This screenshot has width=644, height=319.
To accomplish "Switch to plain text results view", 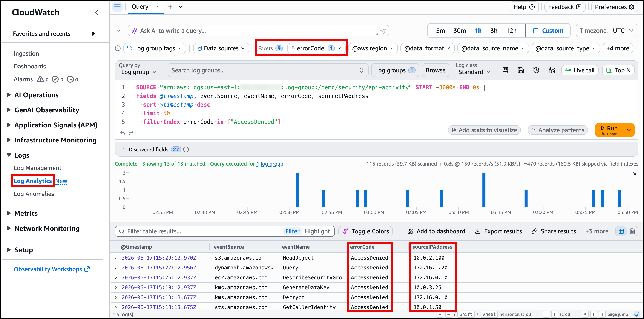I will coord(632,231).
